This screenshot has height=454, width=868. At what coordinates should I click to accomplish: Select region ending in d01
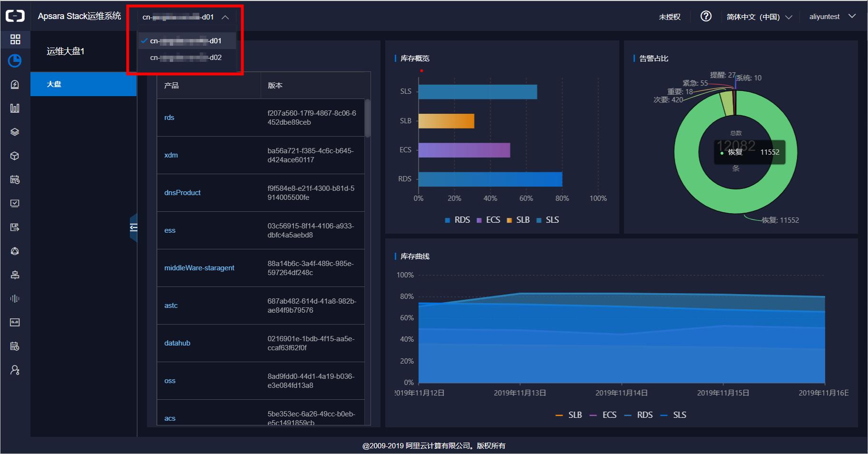[186, 41]
